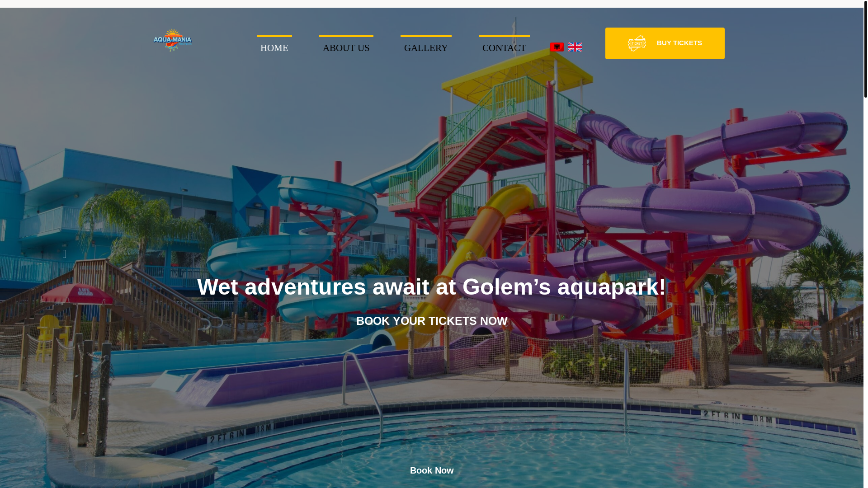Go to previous slide arrow
The width and height of the screenshot is (868, 488).
[65, 254]
